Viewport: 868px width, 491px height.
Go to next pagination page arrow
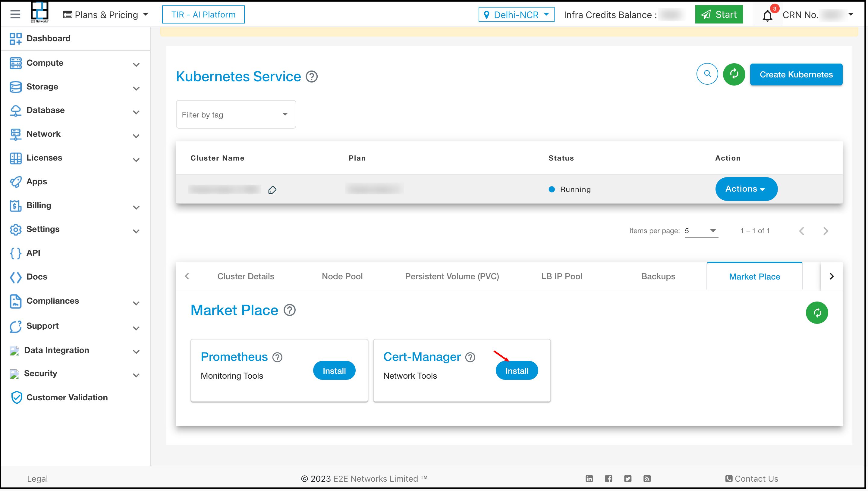coord(826,231)
